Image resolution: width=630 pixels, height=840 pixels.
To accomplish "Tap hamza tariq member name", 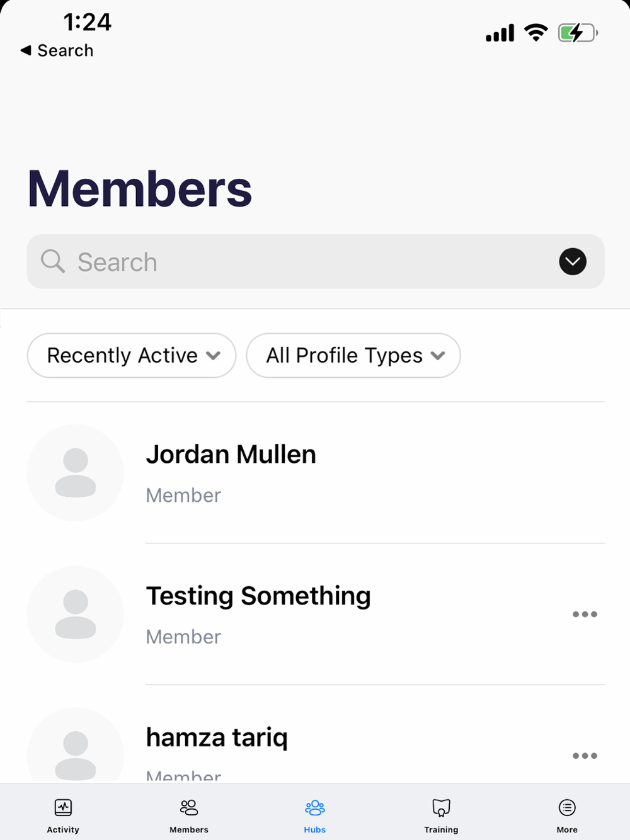I will [217, 737].
